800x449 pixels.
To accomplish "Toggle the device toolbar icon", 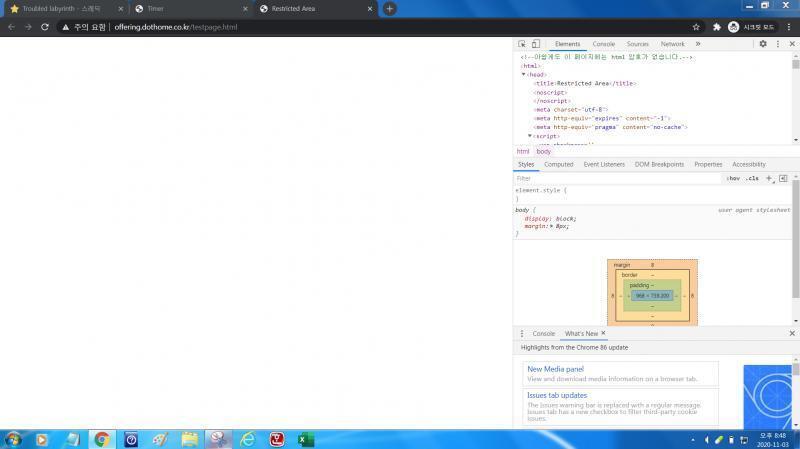I will coord(535,44).
